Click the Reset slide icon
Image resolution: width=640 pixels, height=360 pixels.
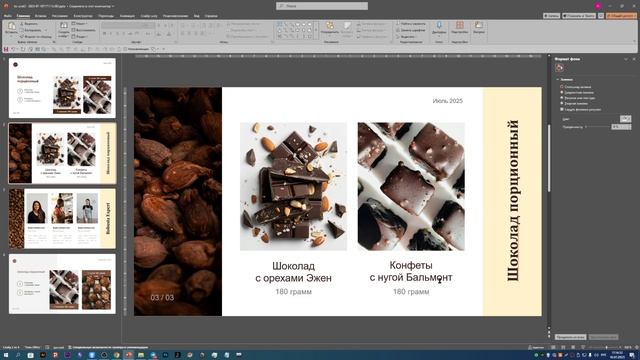(74, 30)
